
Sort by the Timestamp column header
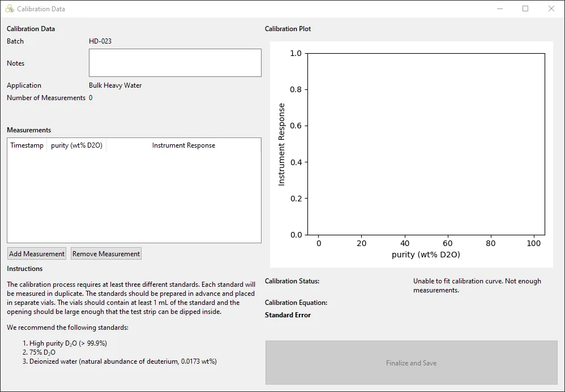(x=27, y=145)
